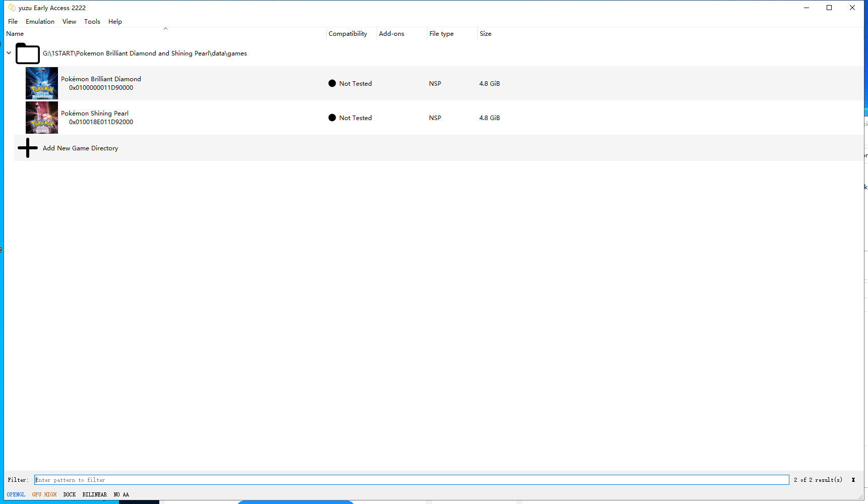
Task: Click the clear filter X icon
Action: coord(853,480)
